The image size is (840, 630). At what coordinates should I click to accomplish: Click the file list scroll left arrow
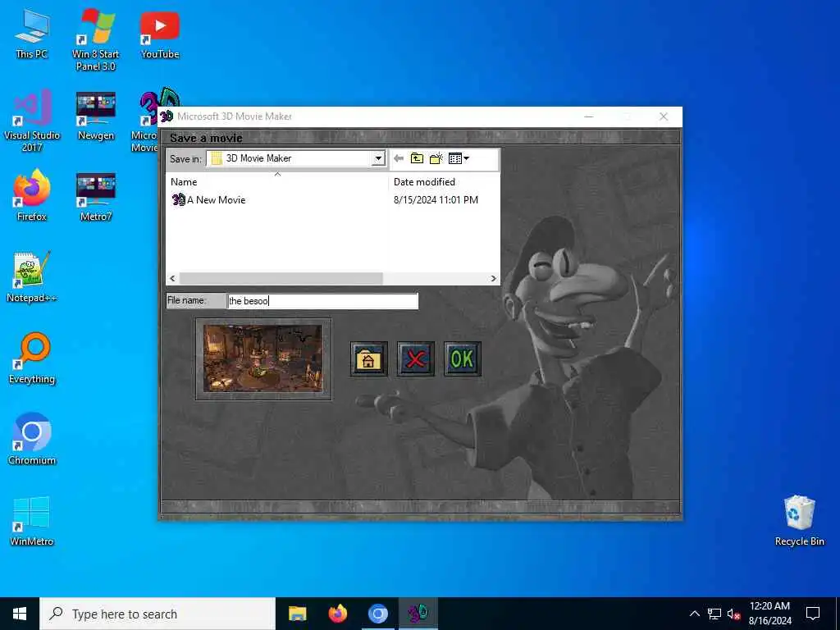pyautogui.click(x=172, y=279)
